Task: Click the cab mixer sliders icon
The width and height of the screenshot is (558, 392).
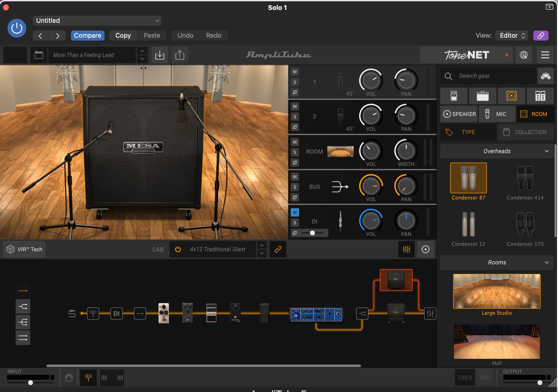Action: pyautogui.click(x=406, y=249)
